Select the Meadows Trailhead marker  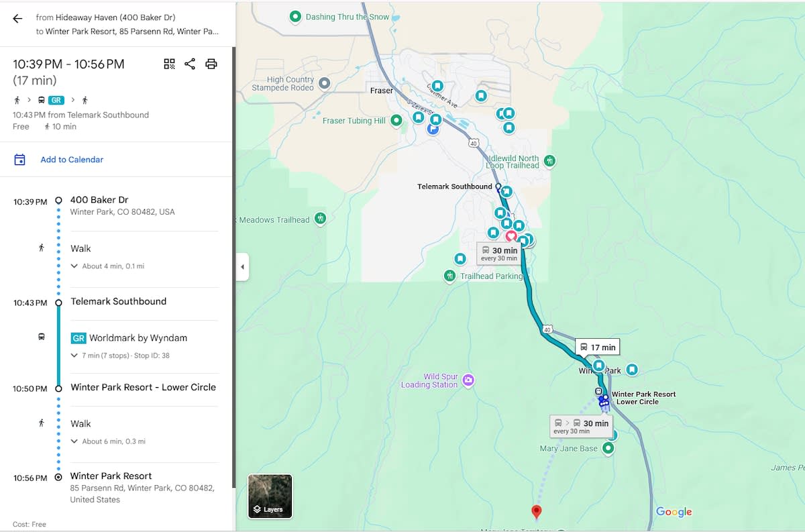(321, 219)
